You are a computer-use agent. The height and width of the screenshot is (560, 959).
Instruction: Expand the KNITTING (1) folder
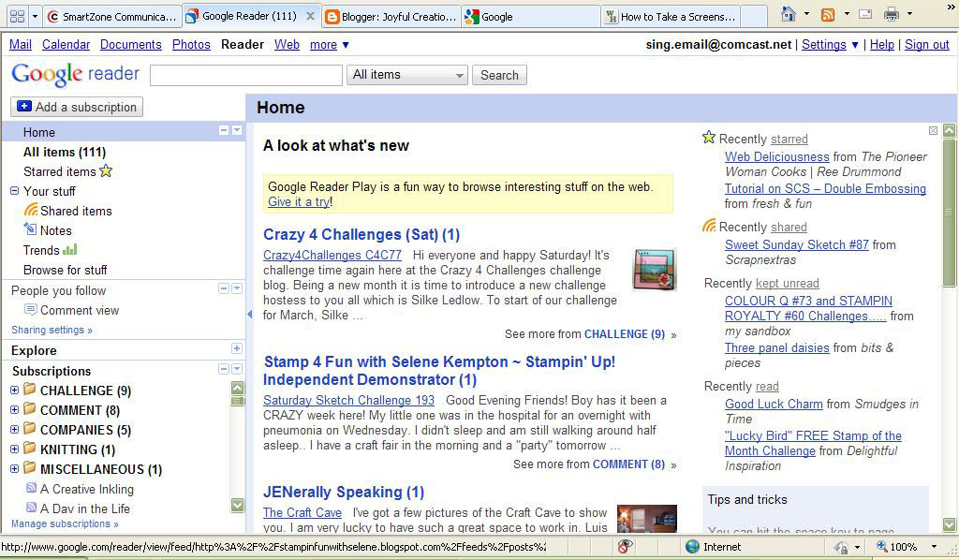click(x=15, y=449)
